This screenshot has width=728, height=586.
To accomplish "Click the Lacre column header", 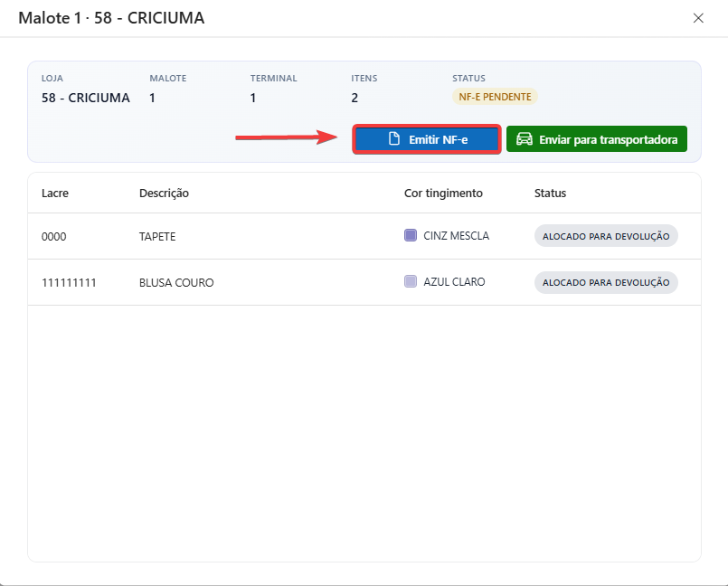I will [55, 194].
